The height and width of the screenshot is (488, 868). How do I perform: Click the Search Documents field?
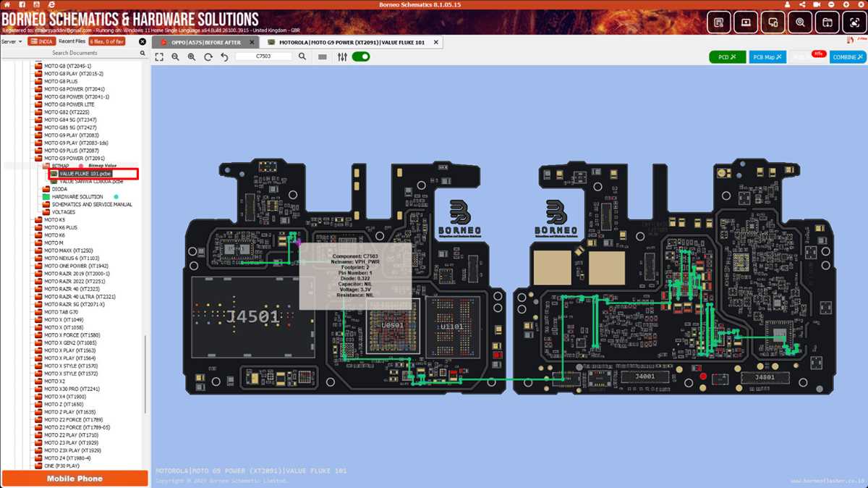click(x=75, y=53)
